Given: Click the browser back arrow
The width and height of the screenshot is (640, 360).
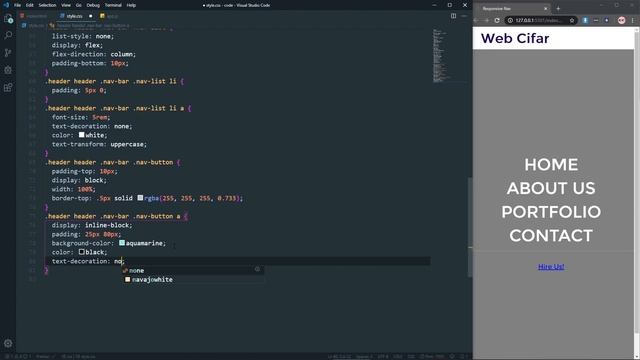Looking at the screenshot, I should tap(476, 20).
